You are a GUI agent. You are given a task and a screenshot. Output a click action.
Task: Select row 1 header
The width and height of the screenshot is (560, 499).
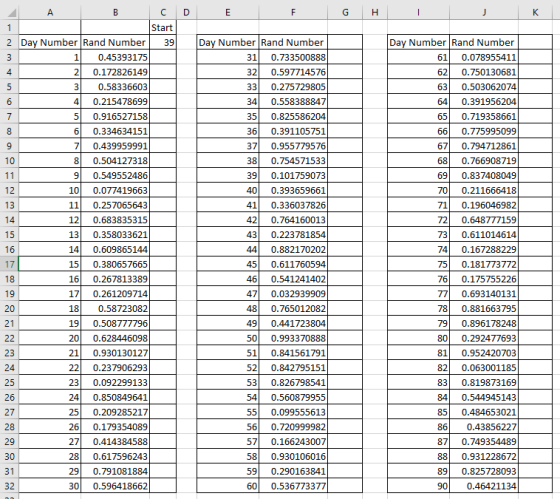(x=9, y=28)
